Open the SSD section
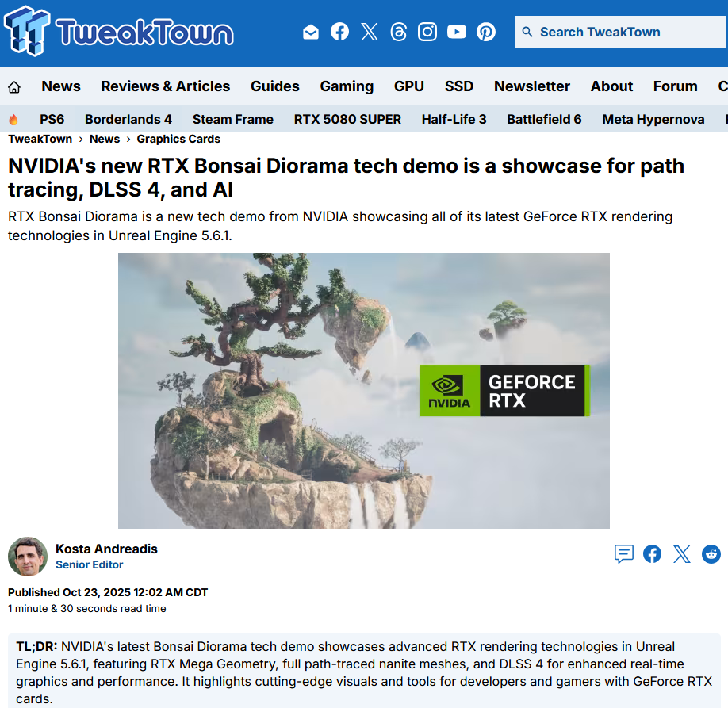This screenshot has width=728, height=708. 458,86
